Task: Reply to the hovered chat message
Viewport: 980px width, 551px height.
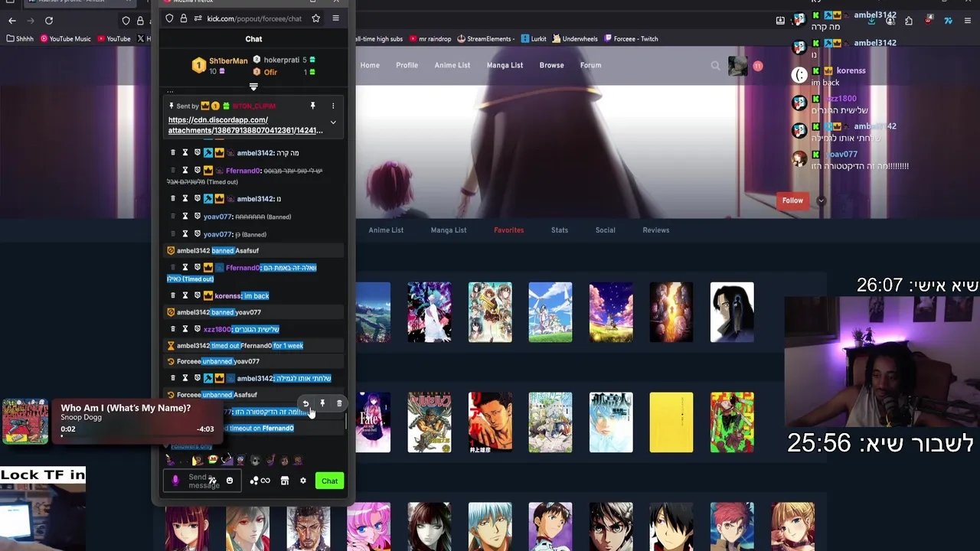Action: click(x=305, y=403)
